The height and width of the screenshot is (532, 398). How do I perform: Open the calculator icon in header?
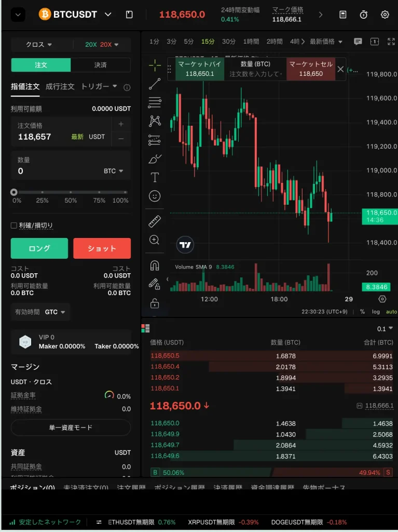(x=343, y=15)
